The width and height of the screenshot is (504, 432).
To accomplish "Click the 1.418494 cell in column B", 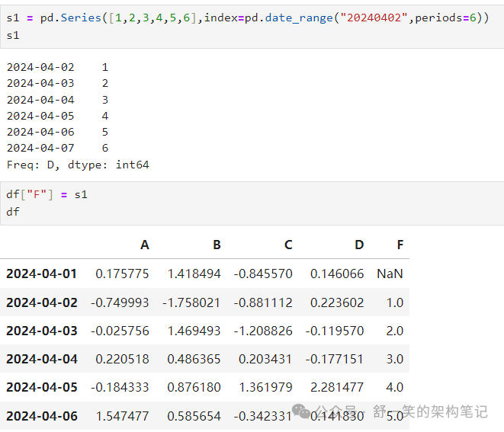I will 194,274.
